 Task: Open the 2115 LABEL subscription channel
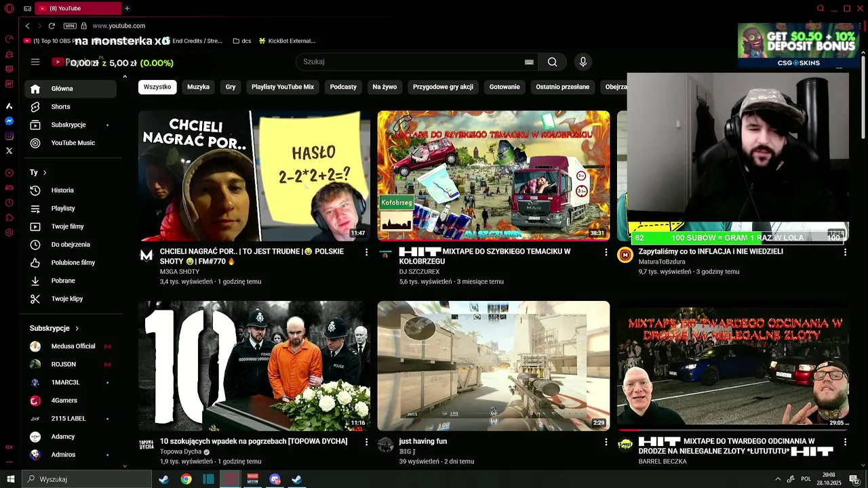pos(71,419)
